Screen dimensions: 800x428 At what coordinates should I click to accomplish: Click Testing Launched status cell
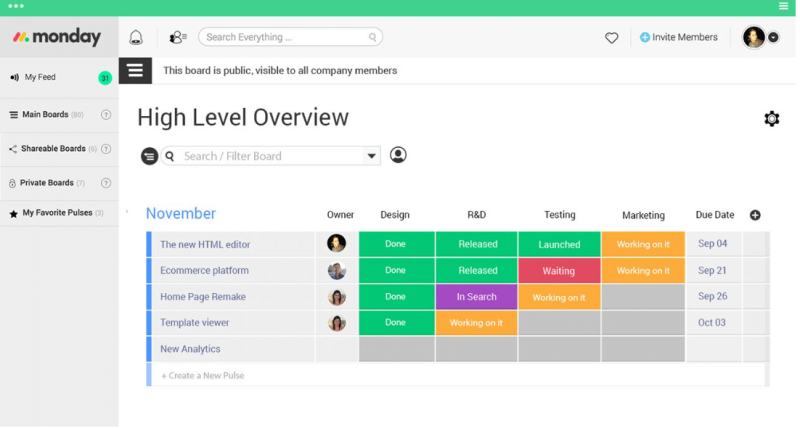(559, 244)
